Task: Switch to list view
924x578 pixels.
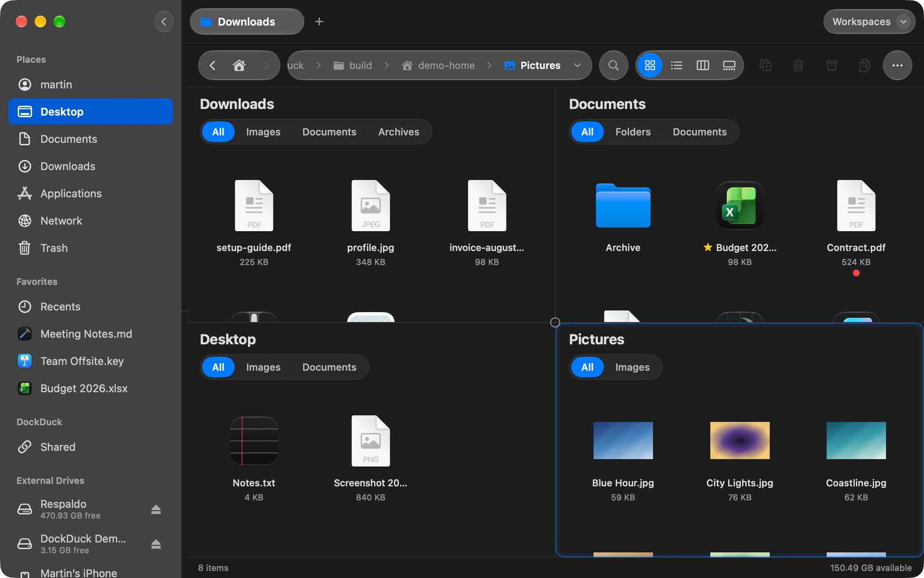Action: coord(676,65)
